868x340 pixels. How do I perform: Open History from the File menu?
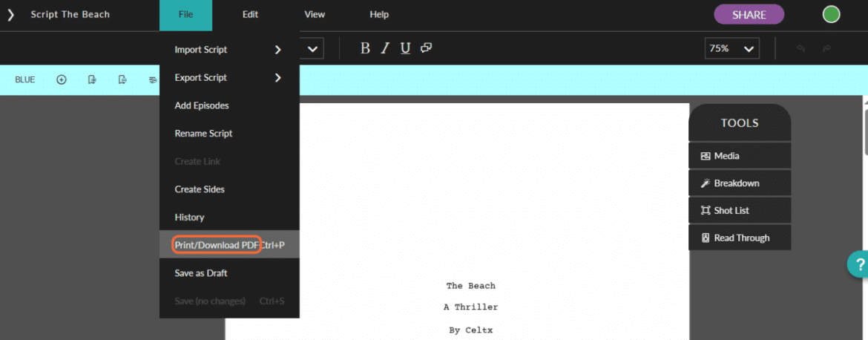pos(229,217)
